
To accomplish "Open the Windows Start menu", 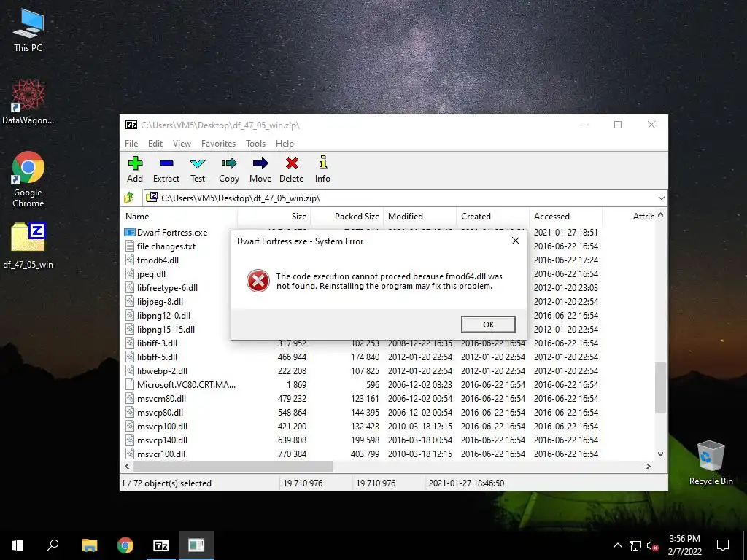I will [x=18, y=545].
